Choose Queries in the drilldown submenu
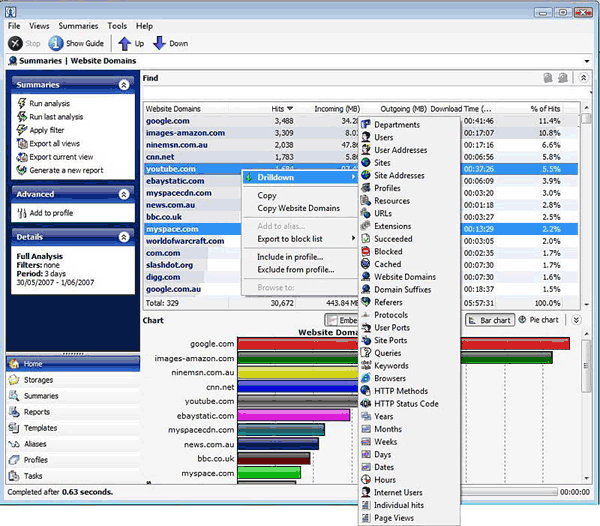 [x=409, y=353]
